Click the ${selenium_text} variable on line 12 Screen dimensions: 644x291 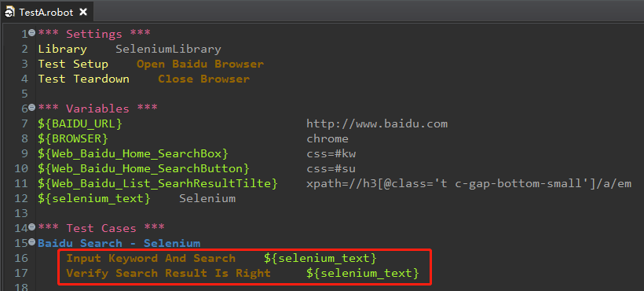(94, 198)
